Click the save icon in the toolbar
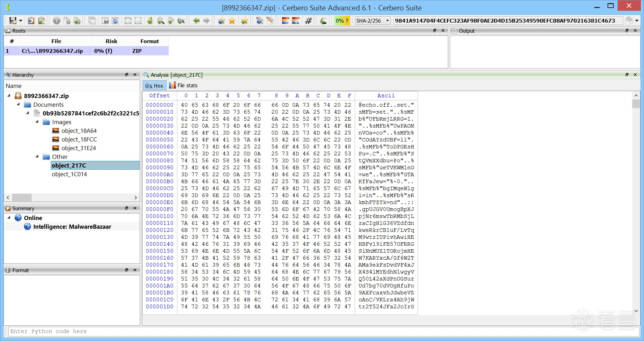Image resolution: width=644 pixels, height=341 pixels. pos(13,21)
